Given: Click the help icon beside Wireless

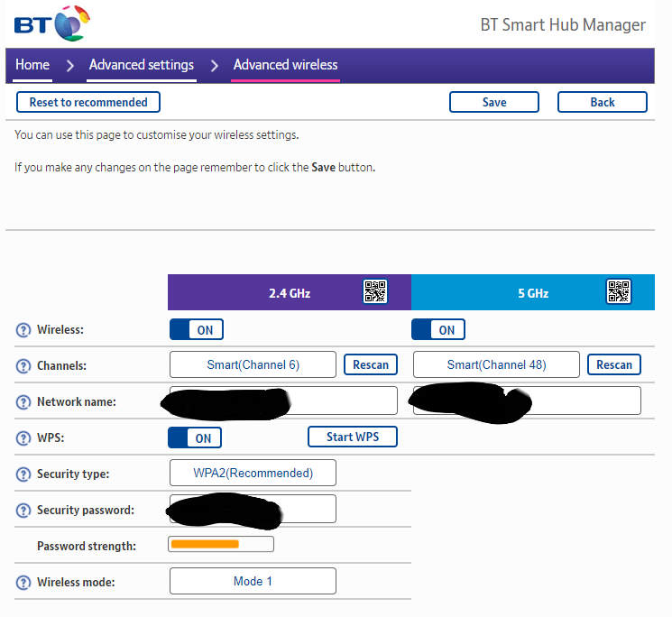Looking at the screenshot, I should tap(23, 330).
